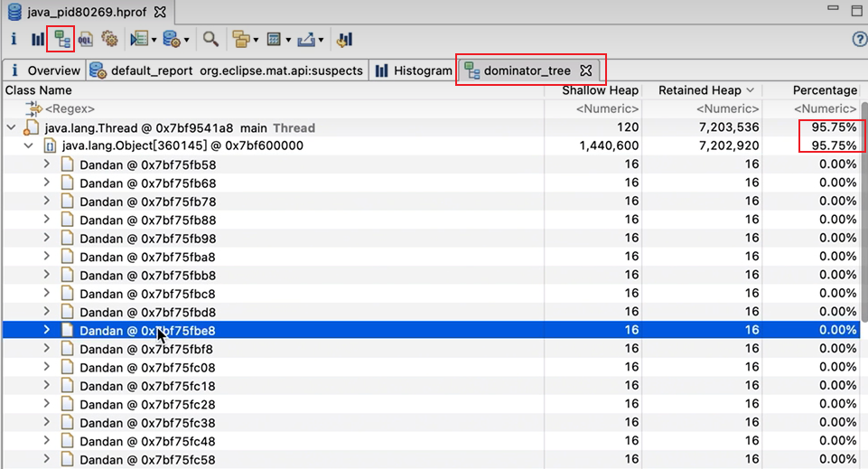The width and height of the screenshot is (868, 469).
Task: Click help question mark icon
Action: click(860, 40)
